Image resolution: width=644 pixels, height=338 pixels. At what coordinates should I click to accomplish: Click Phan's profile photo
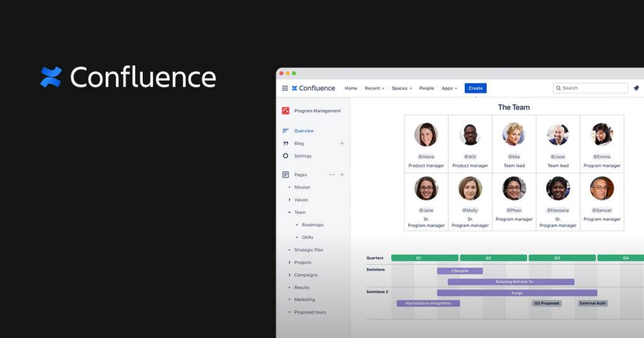point(514,188)
